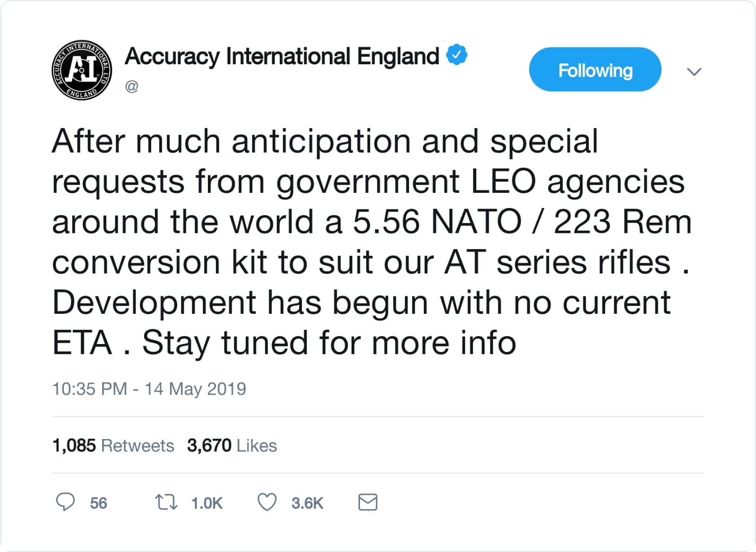The height and width of the screenshot is (552, 756).
Task: Open the Accuracy International logo avatar
Action: [x=82, y=70]
